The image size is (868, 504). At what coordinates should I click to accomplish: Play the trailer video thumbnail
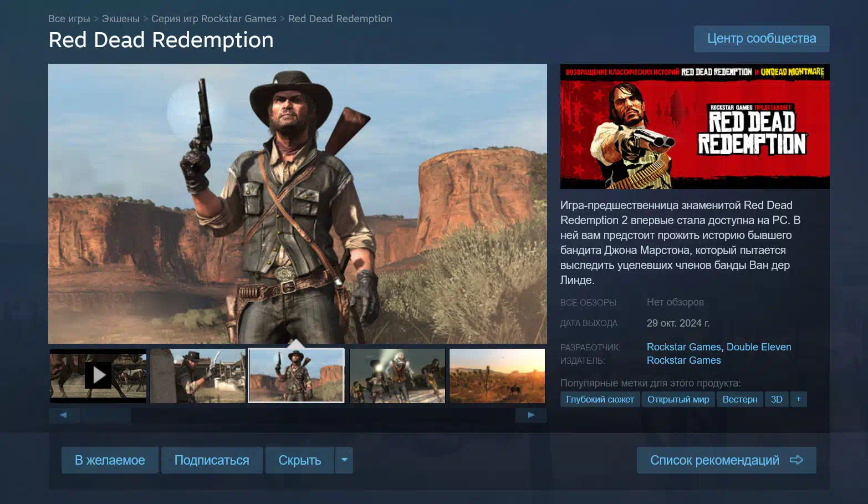pyautogui.click(x=98, y=375)
